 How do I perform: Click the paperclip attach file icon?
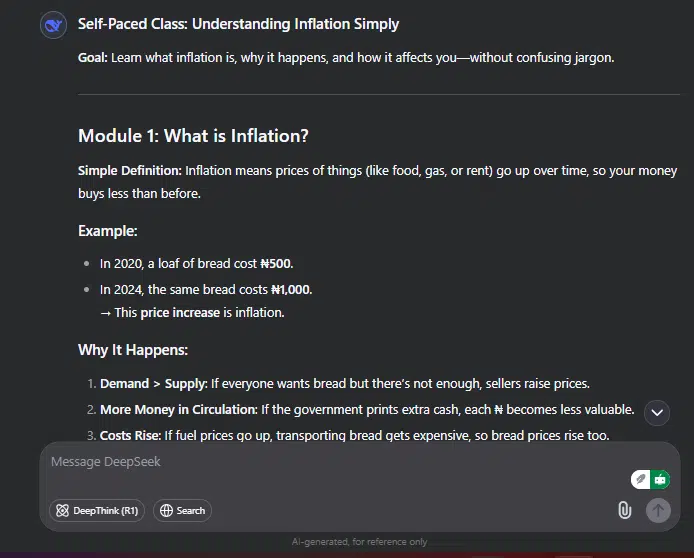click(625, 510)
